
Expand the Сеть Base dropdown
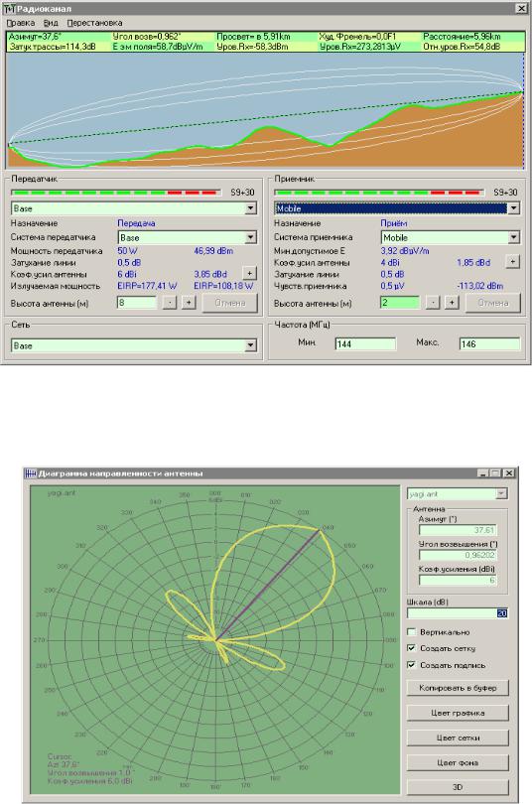click(x=250, y=345)
